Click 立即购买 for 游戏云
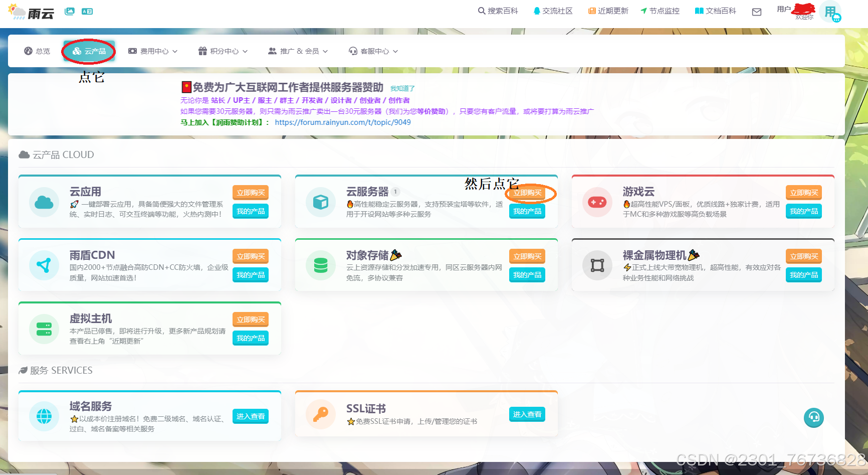Image resolution: width=868 pixels, height=475 pixels. (804, 193)
